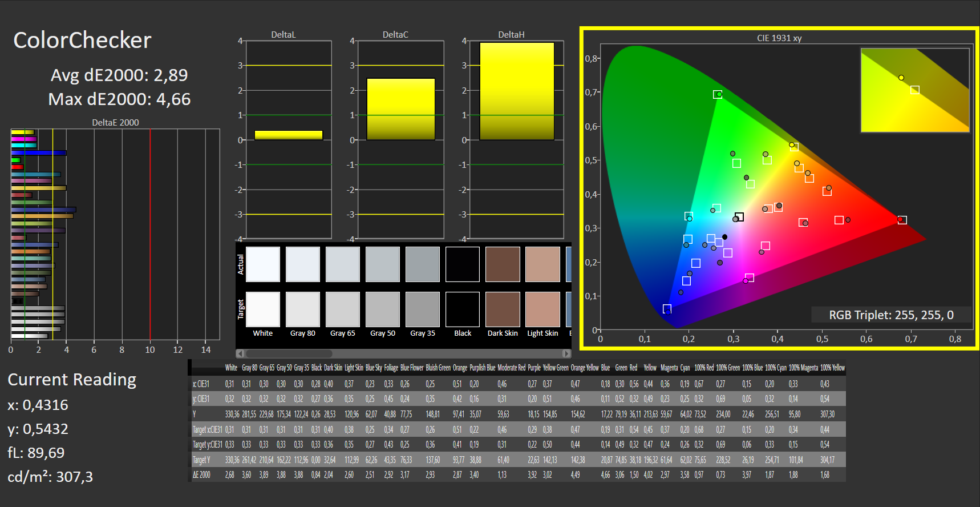
Task: Click the horizontal scrollbar track under swatches
Action: pos(403,353)
